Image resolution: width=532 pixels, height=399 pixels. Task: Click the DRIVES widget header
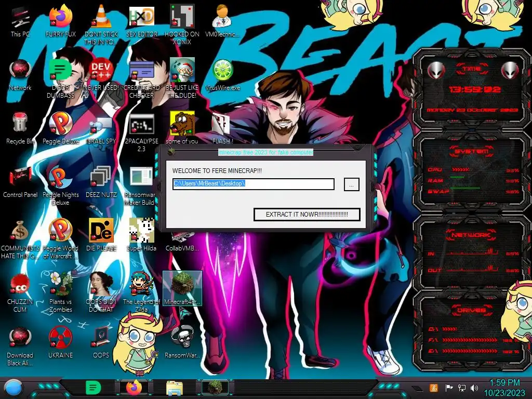click(x=471, y=310)
